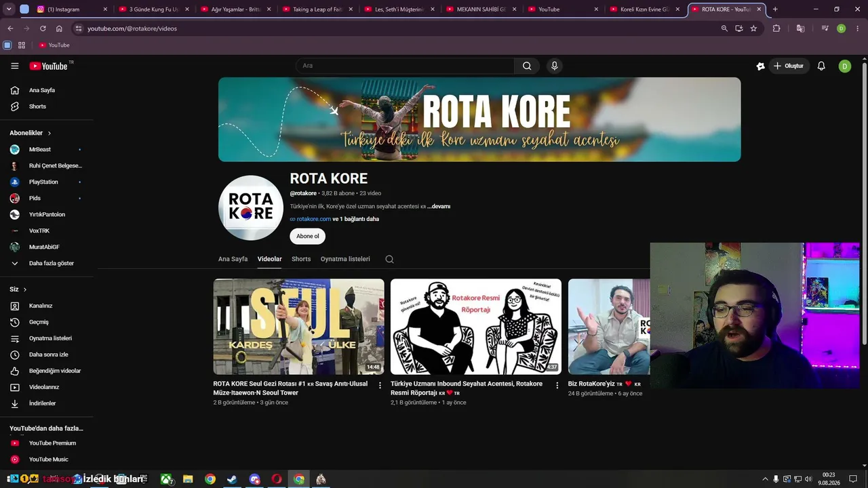Show hidden system tray icons chevron

point(765,479)
